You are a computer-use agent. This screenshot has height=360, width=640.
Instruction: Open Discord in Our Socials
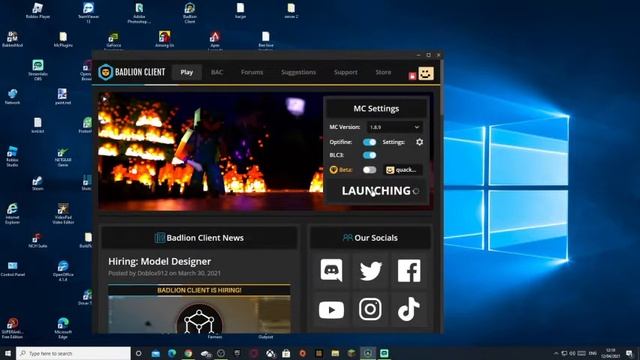click(x=331, y=270)
